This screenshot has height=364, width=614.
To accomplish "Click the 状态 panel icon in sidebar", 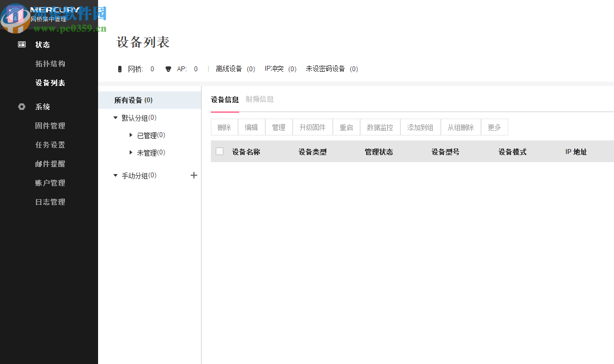I will tap(22, 44).
